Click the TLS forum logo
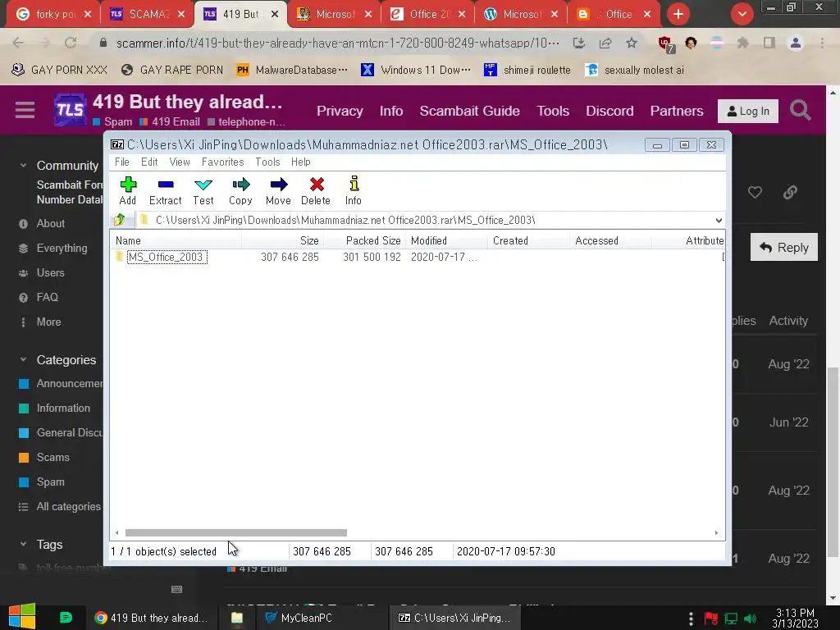 tap(71, 110)
